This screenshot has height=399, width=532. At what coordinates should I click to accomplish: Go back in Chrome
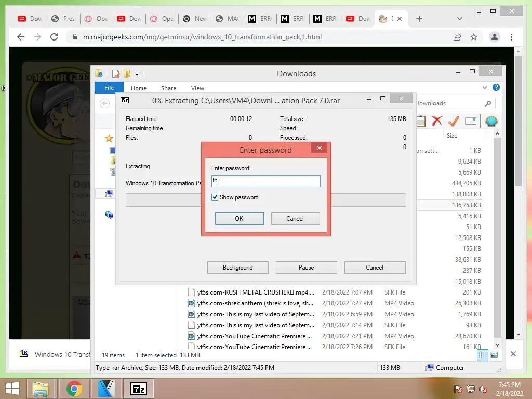point(21,37)
